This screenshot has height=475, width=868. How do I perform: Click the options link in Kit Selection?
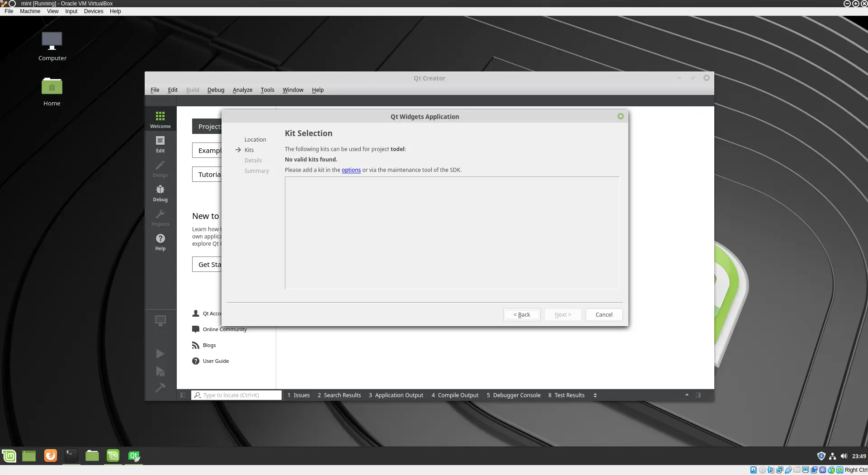point(351,170)
